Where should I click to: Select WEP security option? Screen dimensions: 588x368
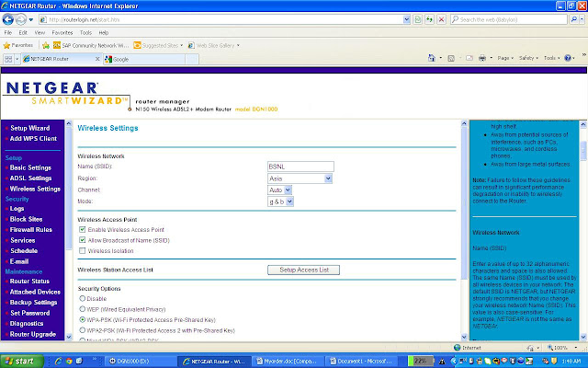point(82,309)
